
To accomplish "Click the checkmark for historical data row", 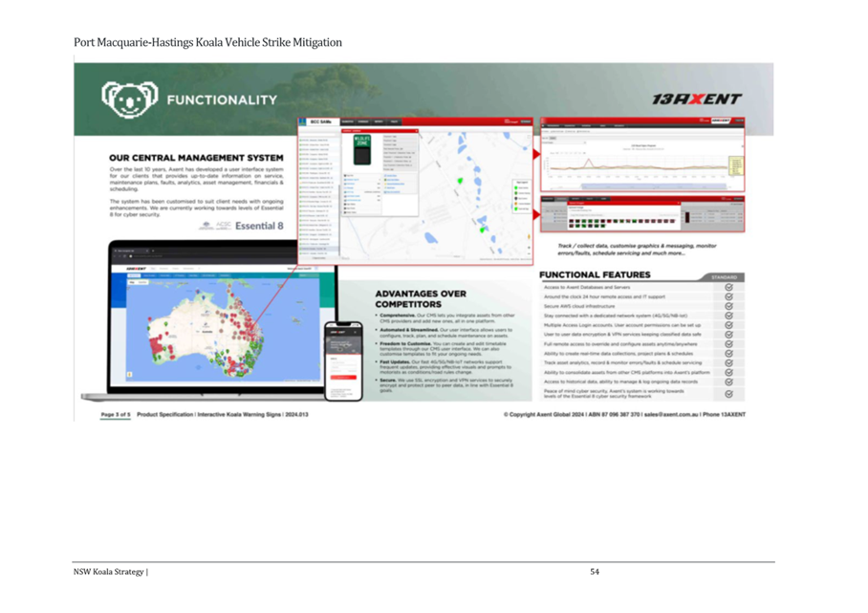I will coord(728,382).
